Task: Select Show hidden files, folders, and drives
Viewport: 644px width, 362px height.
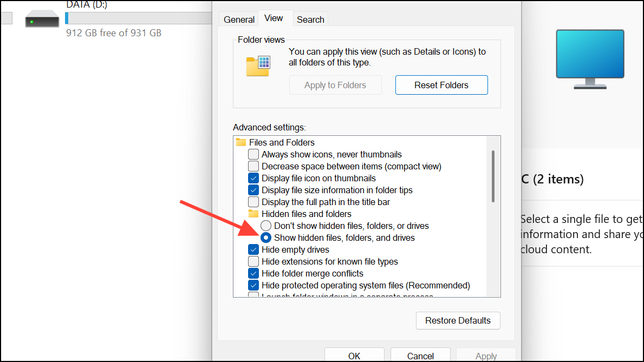Action: point(266,238)
